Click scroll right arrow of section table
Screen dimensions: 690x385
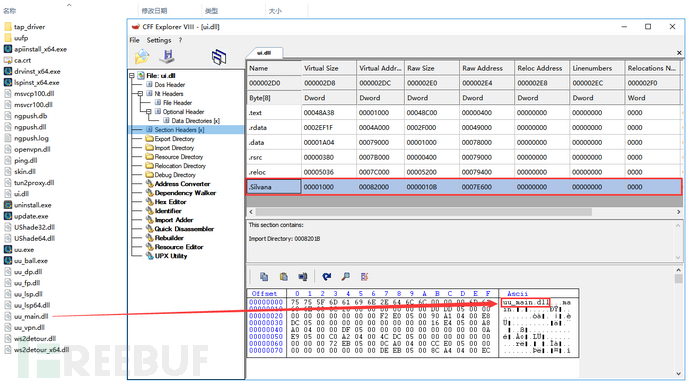point(678,212)
